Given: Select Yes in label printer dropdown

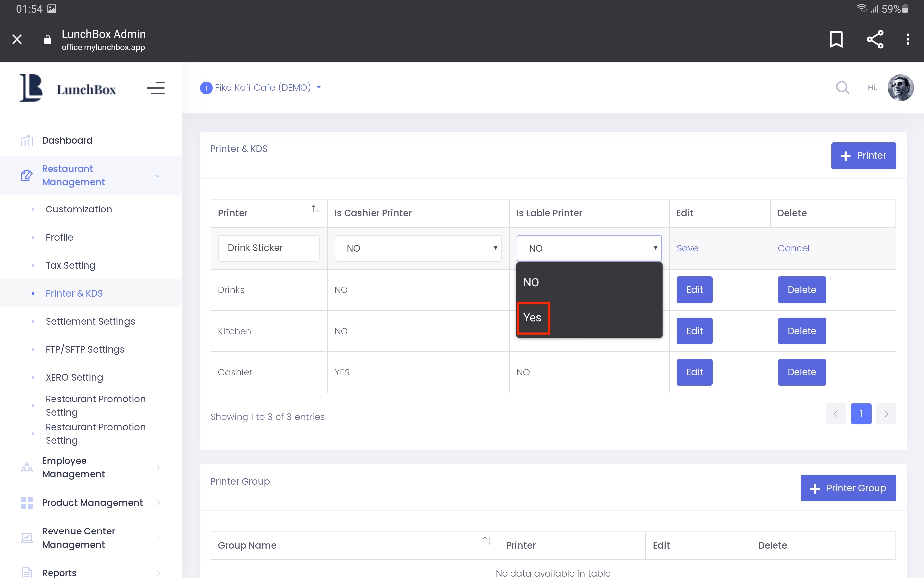Looking at the screenshot, I should tap(533, 317).
